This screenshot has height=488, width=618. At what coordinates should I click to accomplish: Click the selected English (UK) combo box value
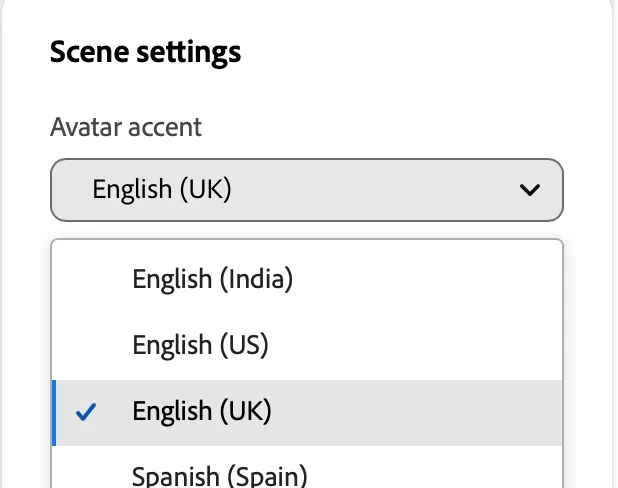point(162,189)
